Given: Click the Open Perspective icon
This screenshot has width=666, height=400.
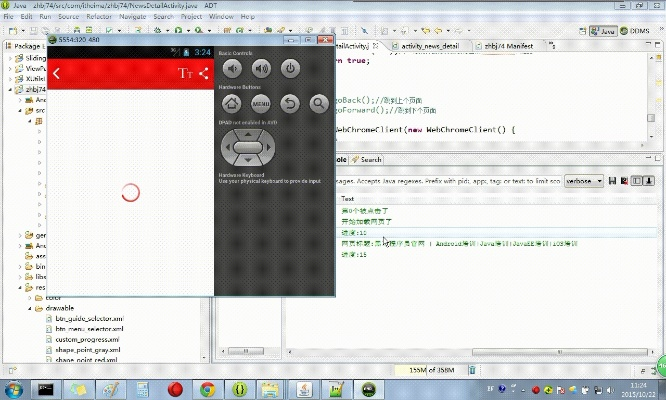Looking at the screenshot, I should click(583, 31).
